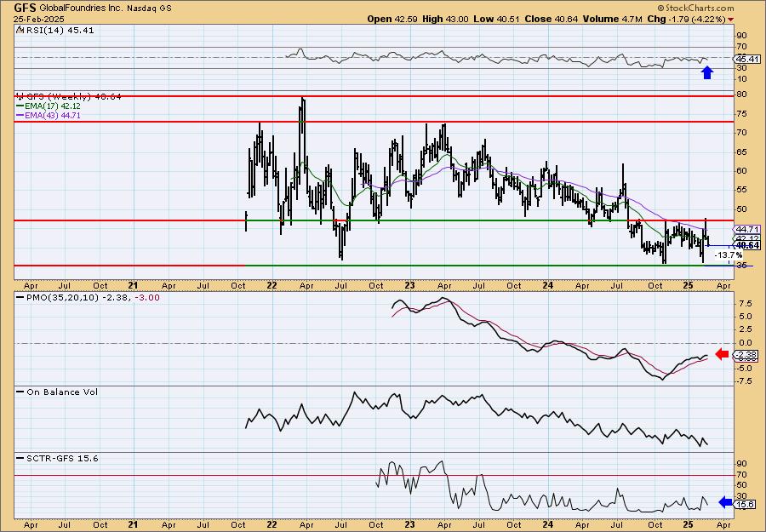Click the green EMA(17) legend line swatch

pyautogui.click(x=20, y=106)
